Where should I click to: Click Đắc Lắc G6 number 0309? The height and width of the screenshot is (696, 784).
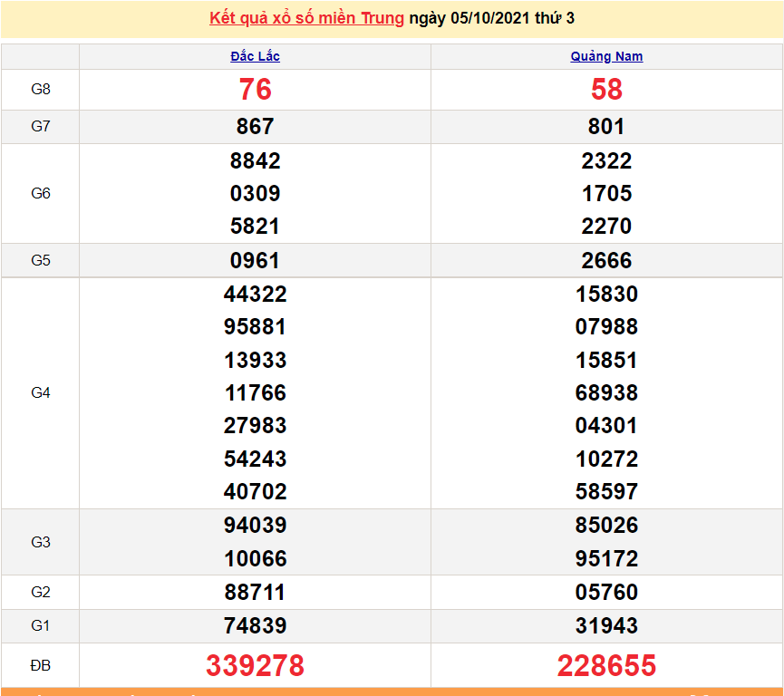click(x=256, y=193)
